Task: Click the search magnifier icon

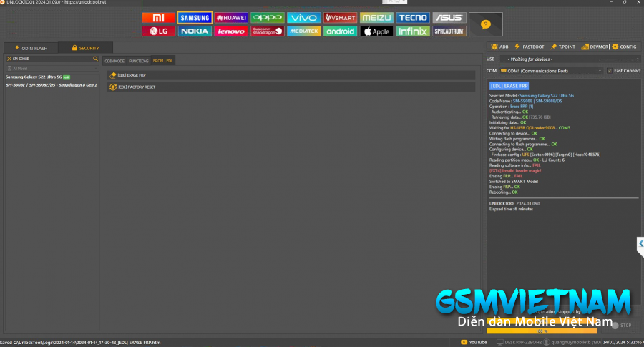Action: click(x=95, y=59)
